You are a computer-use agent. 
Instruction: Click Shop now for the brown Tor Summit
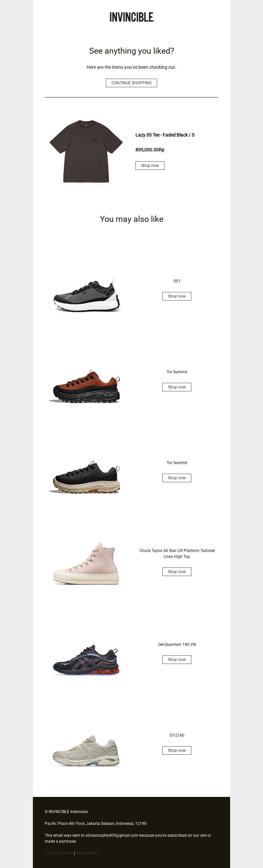pos(177,387)
